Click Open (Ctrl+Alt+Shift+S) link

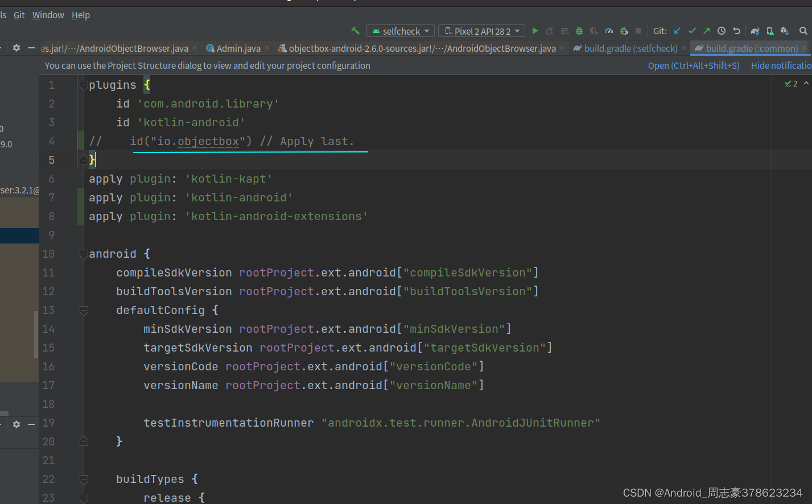[694, 65]
